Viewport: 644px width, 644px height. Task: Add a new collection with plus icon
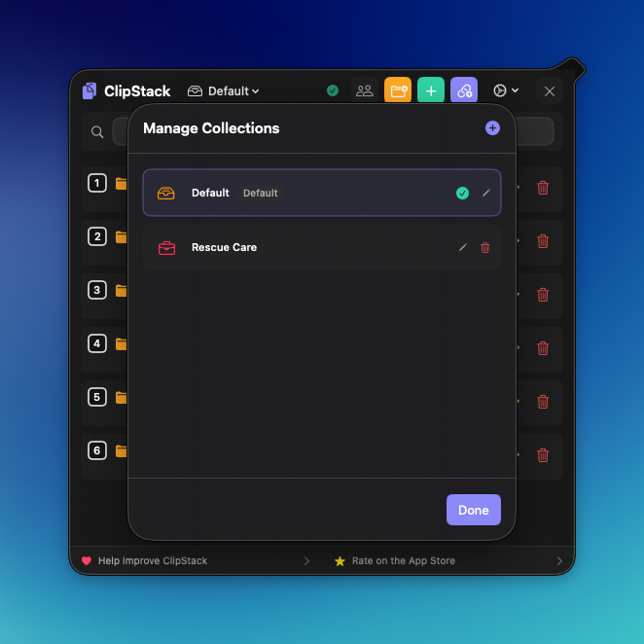[x=492, y=128]
